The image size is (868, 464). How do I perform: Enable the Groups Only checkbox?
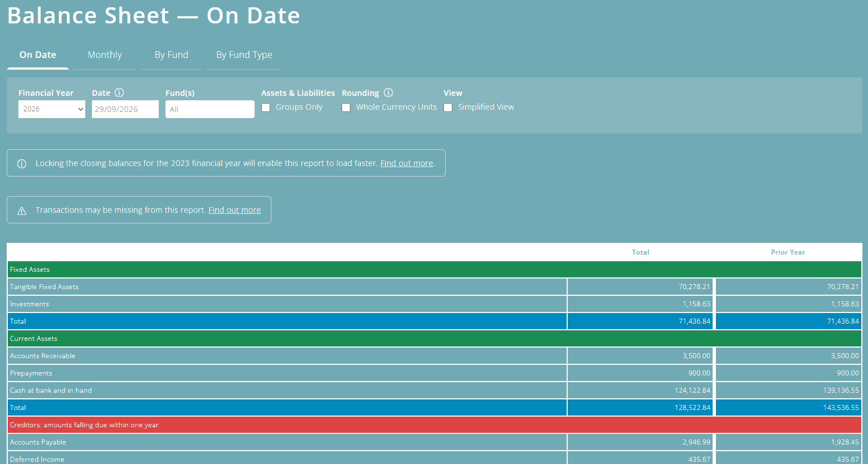(266, 108)
